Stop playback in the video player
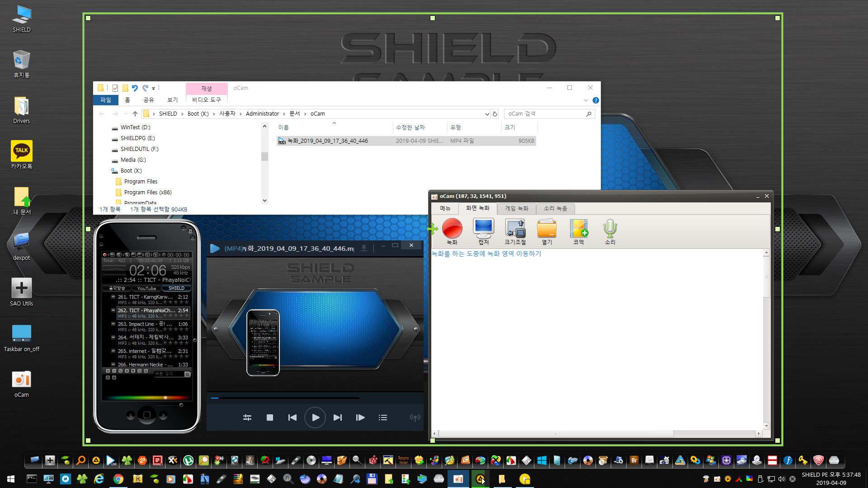 tap(270, 418)
